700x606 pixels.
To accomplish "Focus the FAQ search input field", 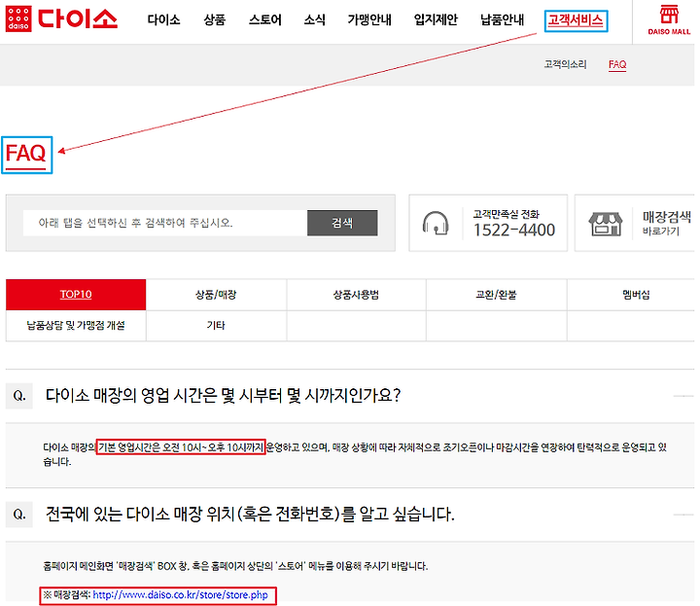I will click(x=164, y=223).
